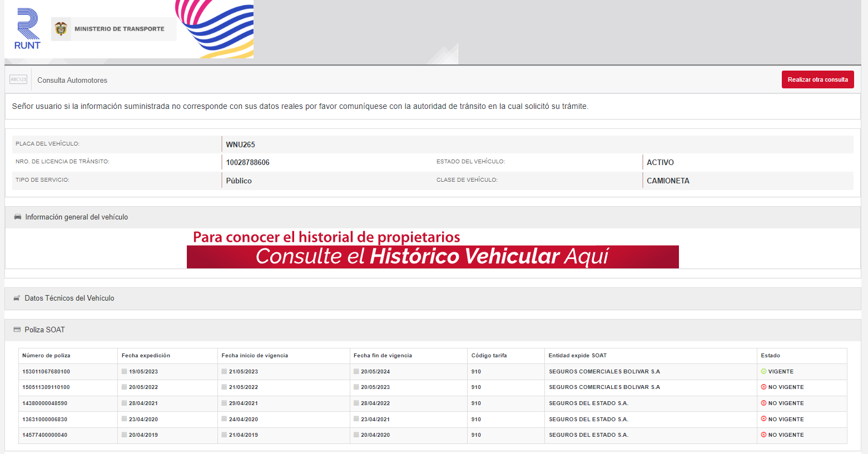
Task: Click the card icon beside Poliza SOAT
Action: click(x=17, y=330)
